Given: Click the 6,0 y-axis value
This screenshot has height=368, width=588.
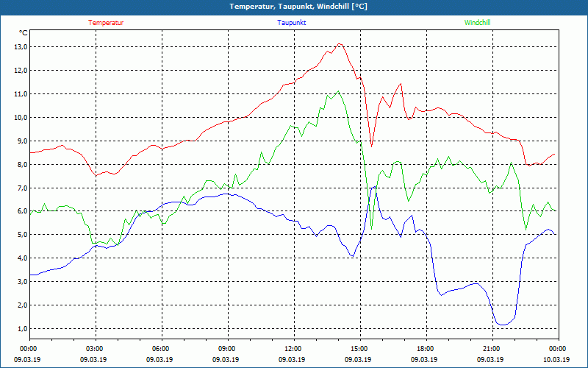Looking at the screenshot, I should [22, 211].
